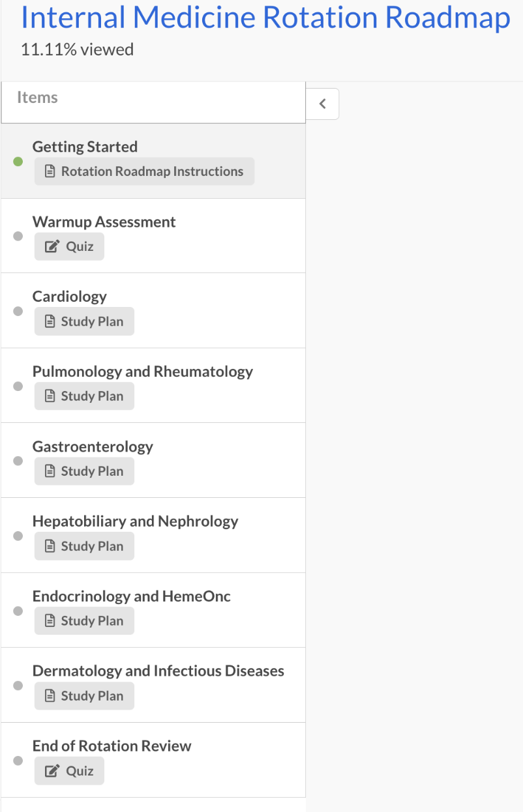Click the gray status dot beside Endocrinology and HemeOnc
The image size is (523, 812).
pyautogui.click(x=18, y=611)
